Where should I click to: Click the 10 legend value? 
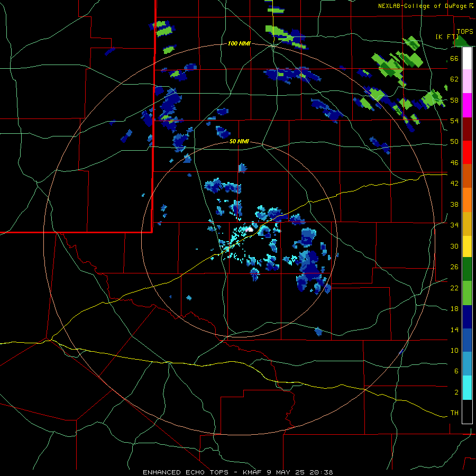[x=454, y=350]
